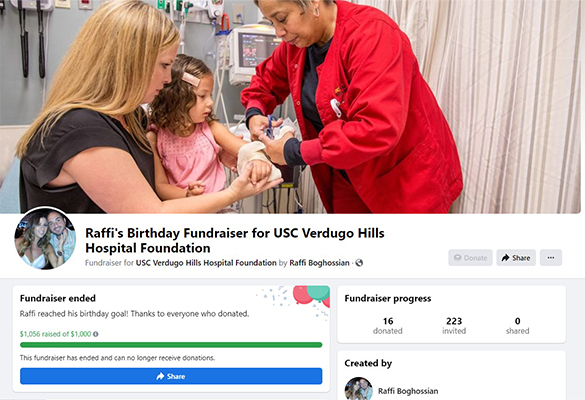Click the 16 donated count
This screenshot has height=400, width=585.
pos(388,325)
